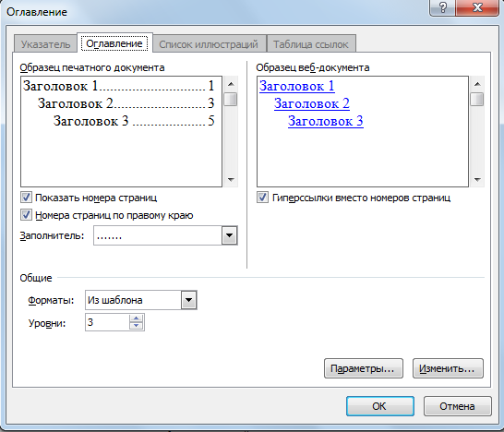
Task: Increase Уровни value with up arrow
Action: tap(137, 318)
